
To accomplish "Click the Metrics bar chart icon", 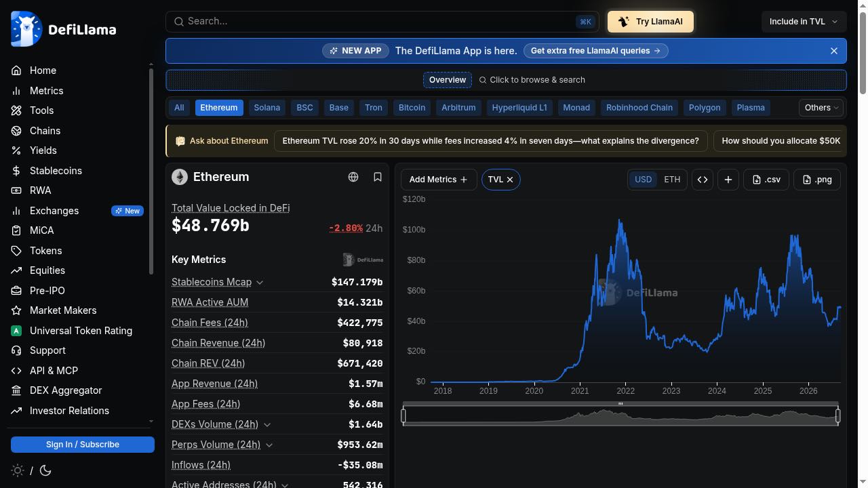I will point(16,91).
